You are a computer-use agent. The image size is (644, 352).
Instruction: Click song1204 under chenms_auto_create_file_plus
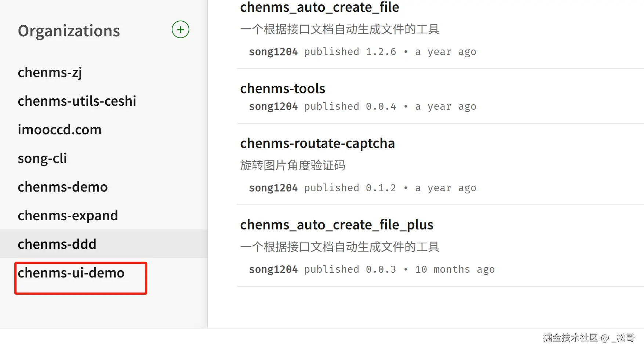tap(273, 270)
